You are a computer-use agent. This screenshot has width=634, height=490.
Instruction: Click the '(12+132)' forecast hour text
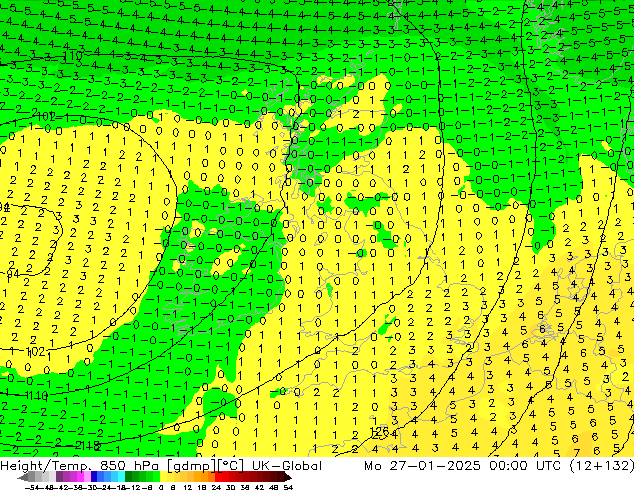tap(602, 466)
